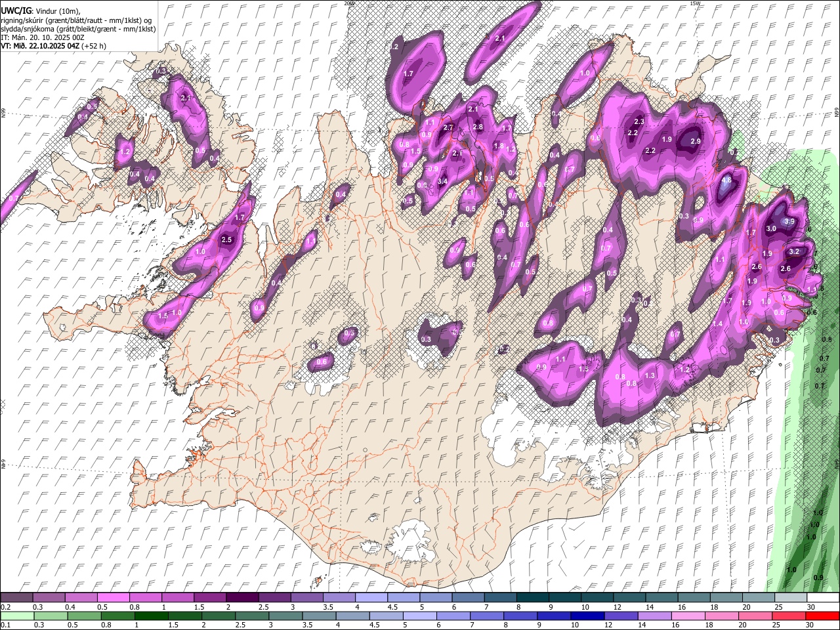Select the bright pink swatch between 0.5 and 0.8 in the upper scale
840x630 pixels.
click(114, 598)
